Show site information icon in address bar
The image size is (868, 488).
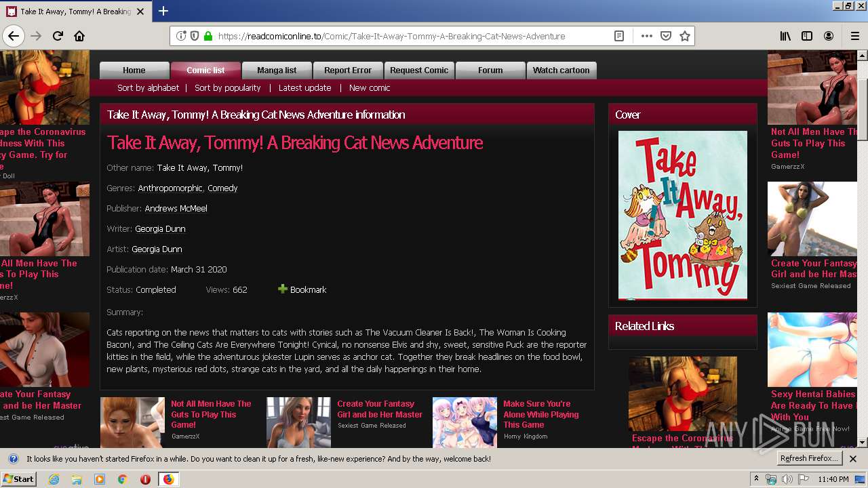181,36
